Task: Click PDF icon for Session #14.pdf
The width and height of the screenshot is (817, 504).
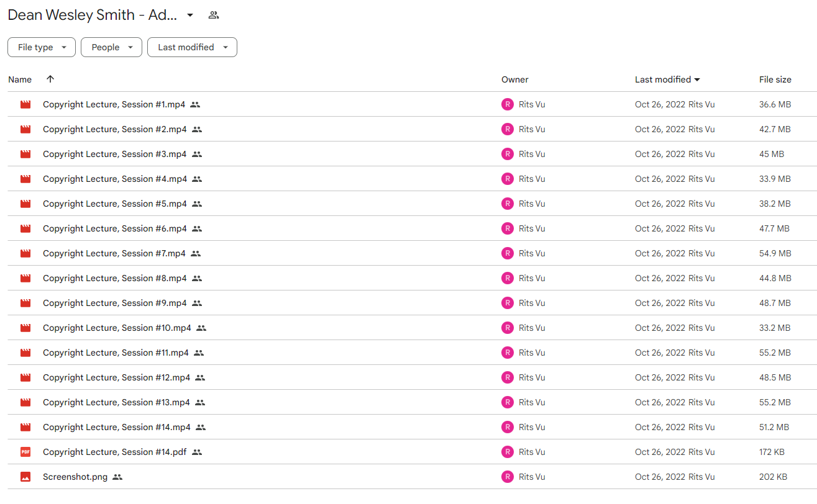Action: pos(25,452)
